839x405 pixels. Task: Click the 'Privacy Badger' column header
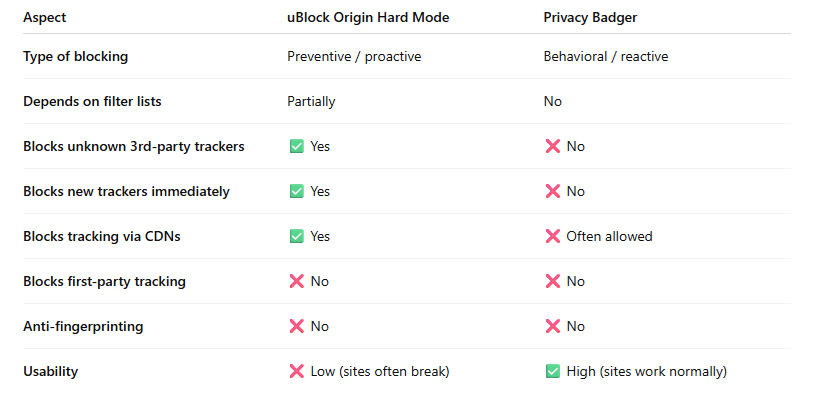tap(589, 19)
